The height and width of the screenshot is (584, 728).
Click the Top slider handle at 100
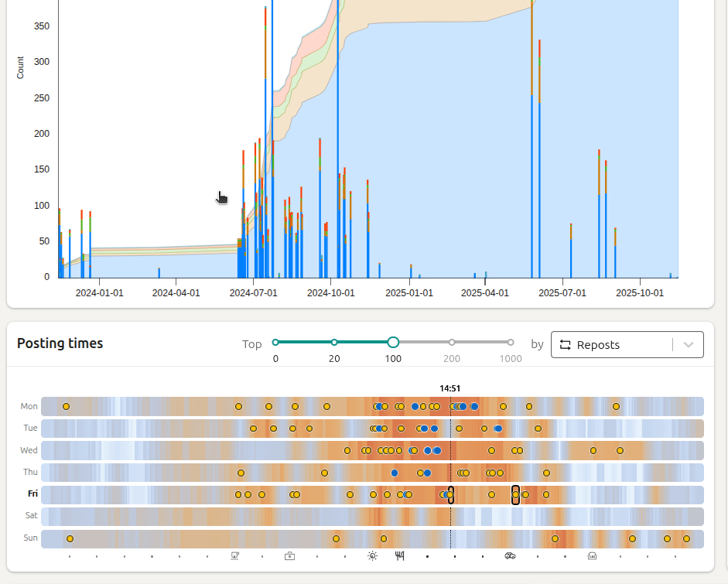click(393, 342)
